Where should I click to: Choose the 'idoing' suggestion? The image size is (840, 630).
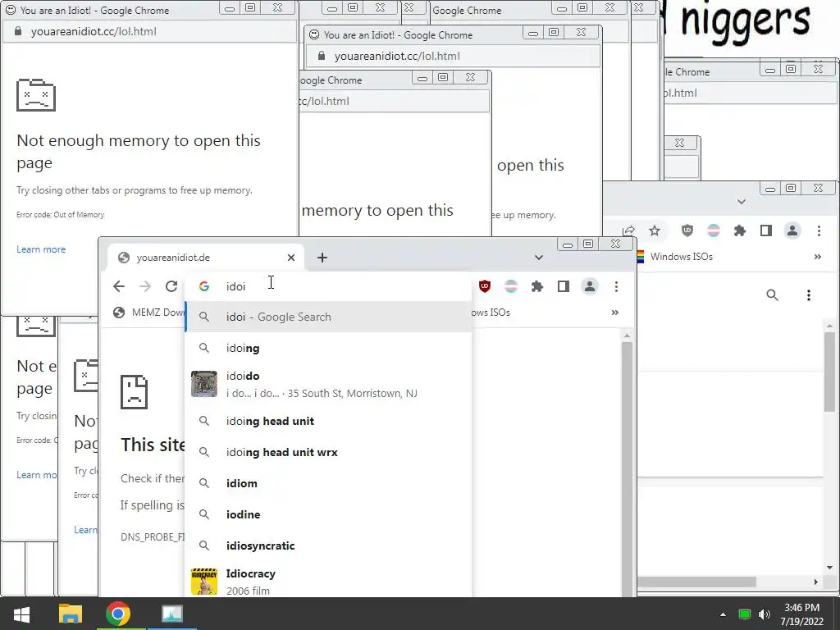(328, 348)
